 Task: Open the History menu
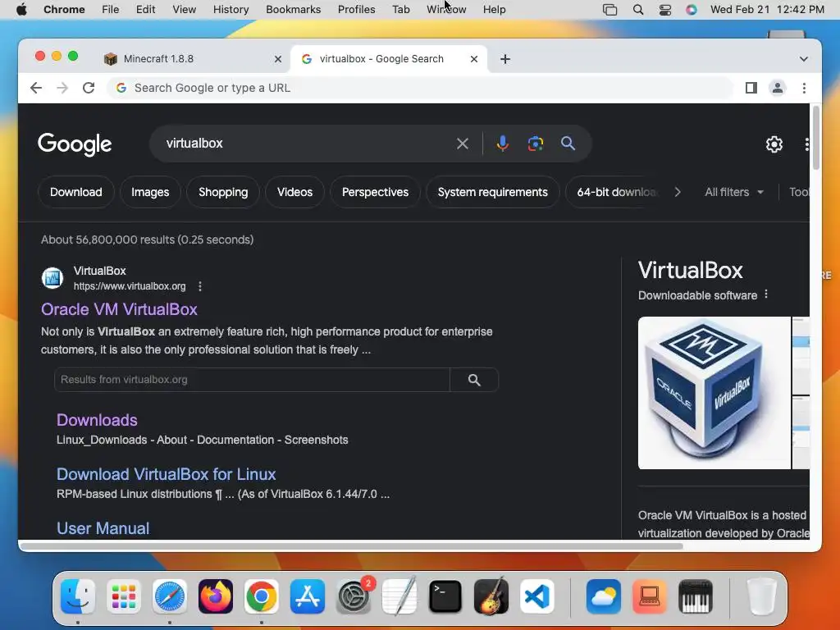pos(231,10)
